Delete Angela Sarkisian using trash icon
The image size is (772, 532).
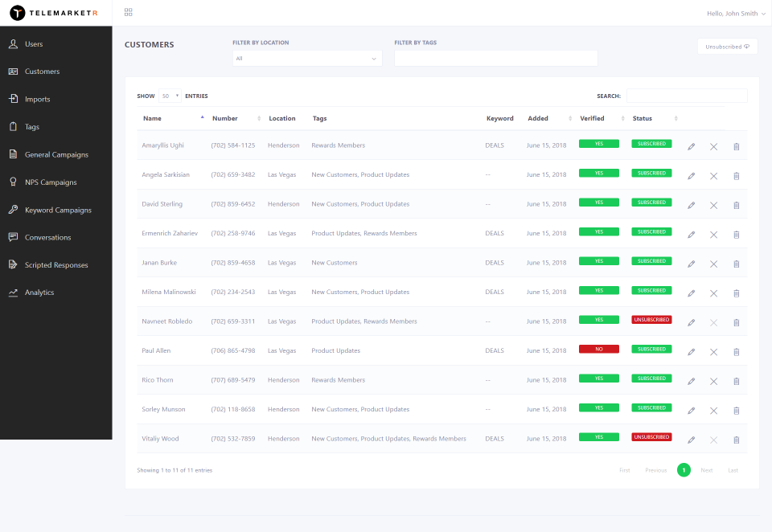pos(737,176)
